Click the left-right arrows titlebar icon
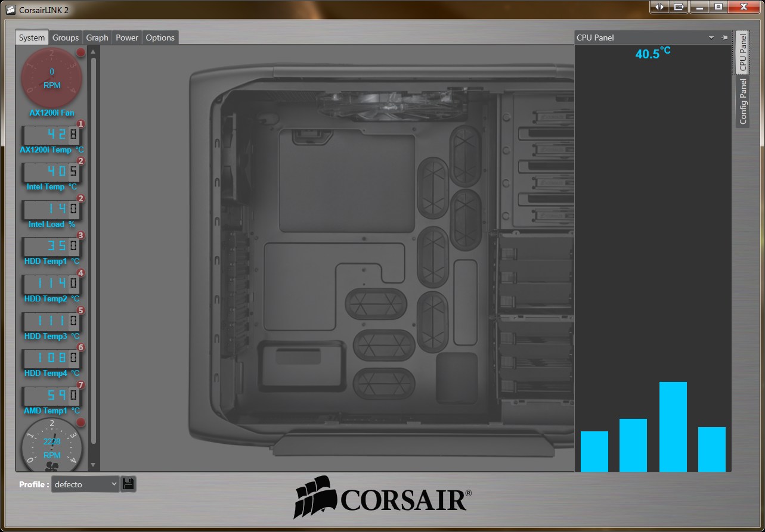 pyautogui.click(x=659, y=7)
